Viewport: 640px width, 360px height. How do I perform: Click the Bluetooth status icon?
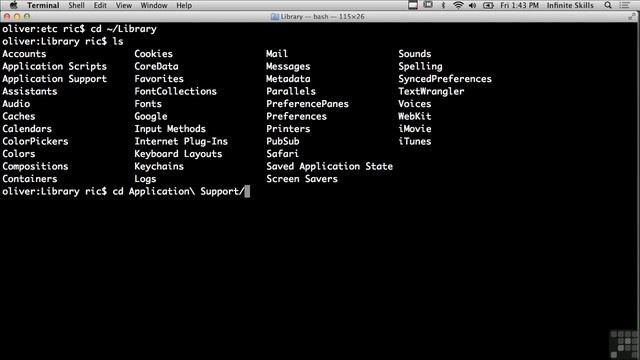(443, 5)
